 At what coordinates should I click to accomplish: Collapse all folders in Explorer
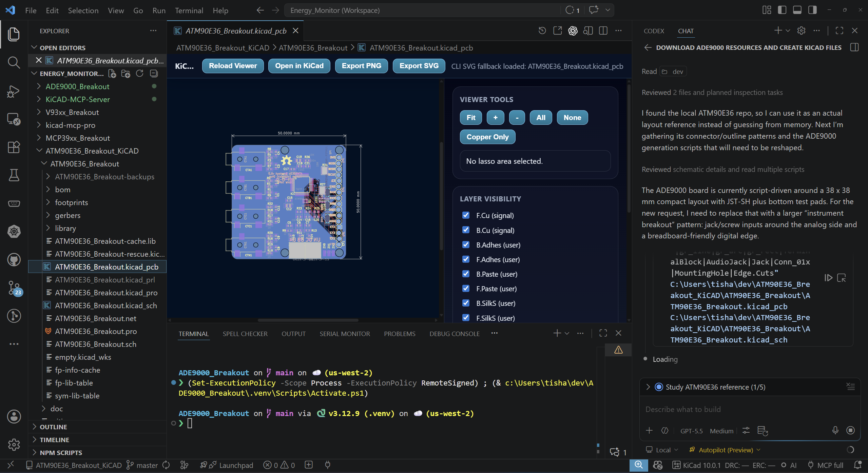point(154,74)
